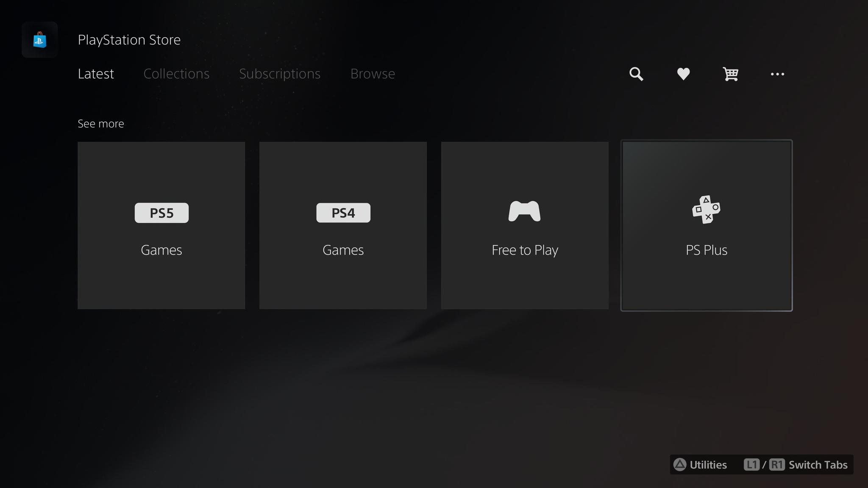Browse Free to Play games

coord(525,225)
